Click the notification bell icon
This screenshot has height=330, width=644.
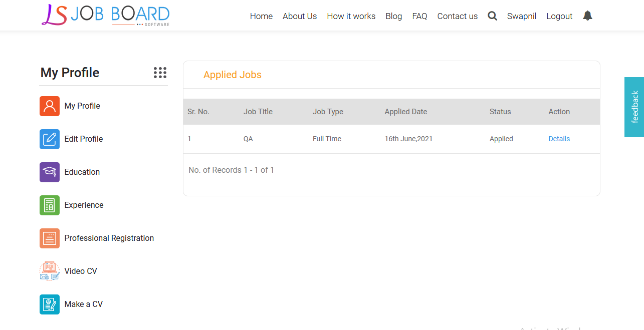(x=587, y=16)
